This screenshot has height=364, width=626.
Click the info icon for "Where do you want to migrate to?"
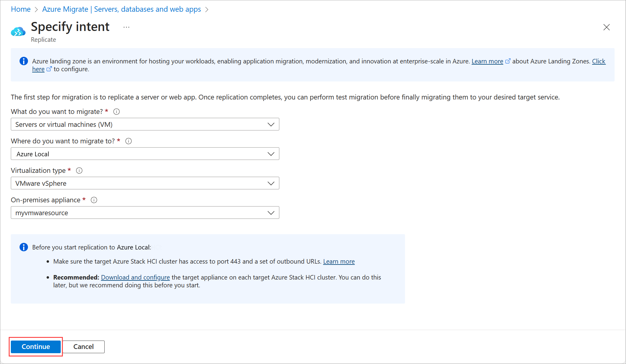coord(128,141)
